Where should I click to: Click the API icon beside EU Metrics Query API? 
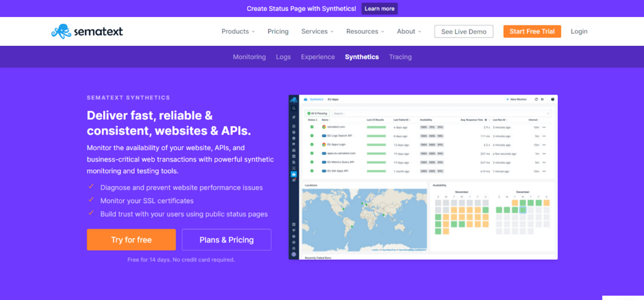pos(324,162)
